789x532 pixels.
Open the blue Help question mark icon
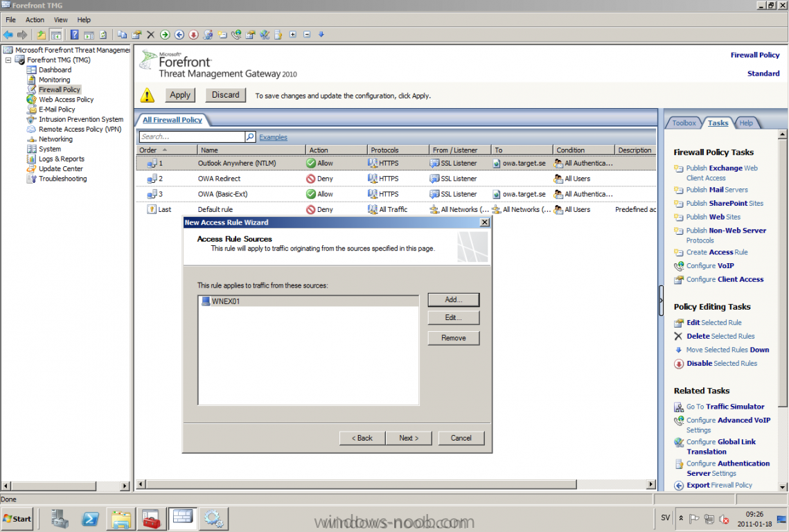(75, 35)
